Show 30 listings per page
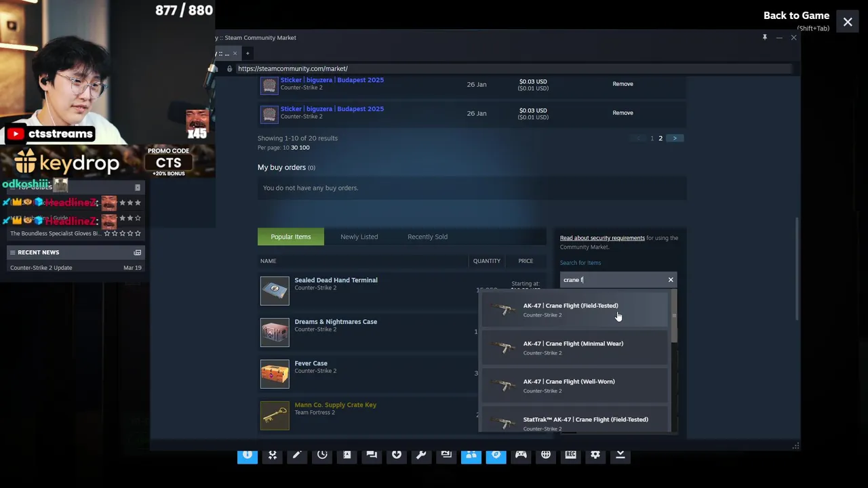 tap(294, 148)
